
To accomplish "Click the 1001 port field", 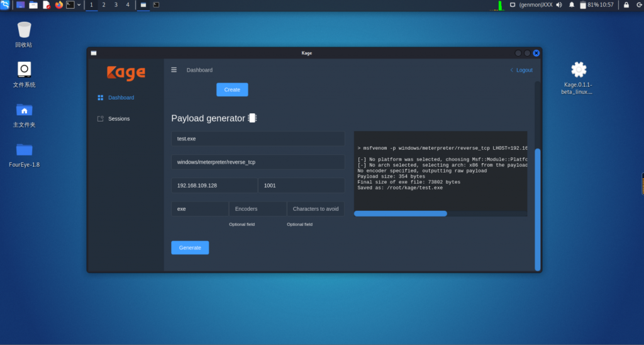I will coord(301,186).
